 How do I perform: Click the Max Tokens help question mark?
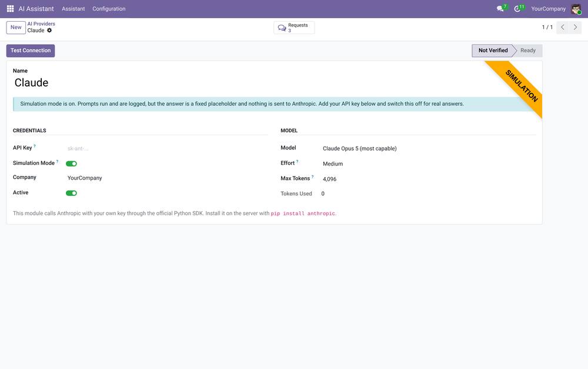pyautogui.click(x=312, y=177)
